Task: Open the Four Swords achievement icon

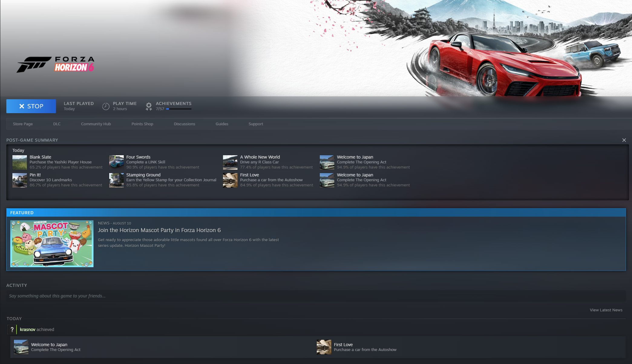Action: (x=116, y=162)
